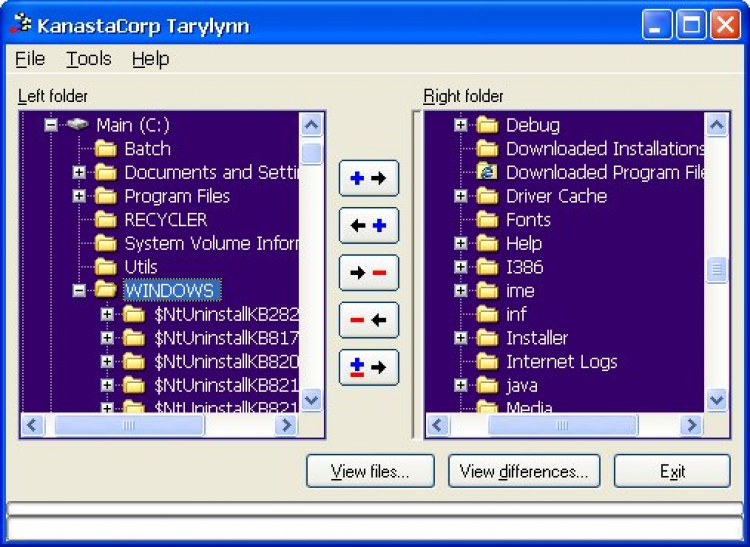Click the System Volume Information folder icon
750x547 pixels.
[x=106, y=243]
